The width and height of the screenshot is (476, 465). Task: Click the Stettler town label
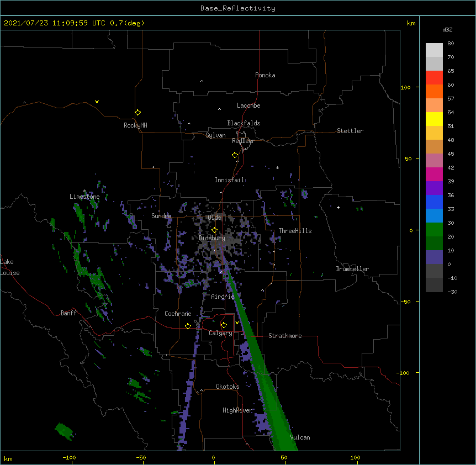click(350, 131)
